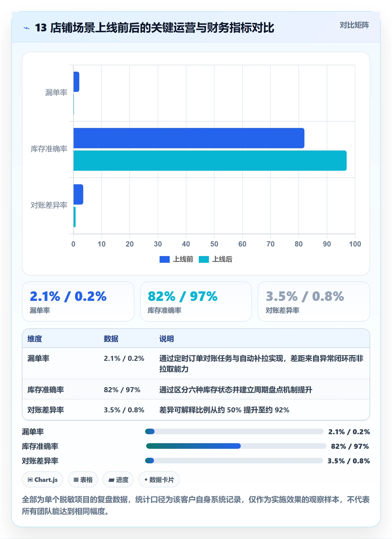Click the 数据 column header
This screenshot has width=392, height=539.
click(x=111, y=339)
